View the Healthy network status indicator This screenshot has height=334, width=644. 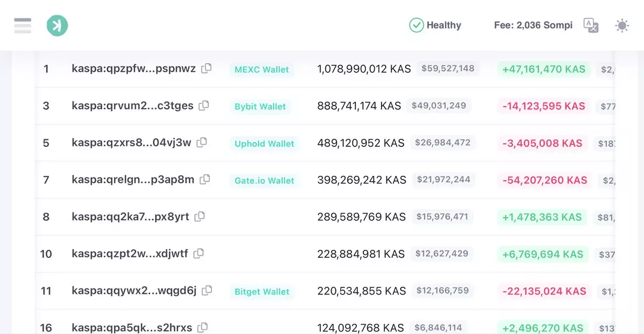(435, 25)
